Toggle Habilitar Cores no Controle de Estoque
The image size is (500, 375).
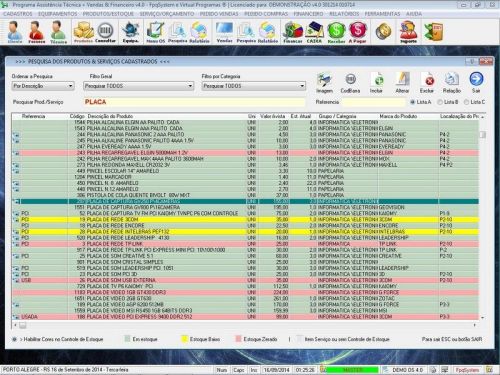pos(14,339)
